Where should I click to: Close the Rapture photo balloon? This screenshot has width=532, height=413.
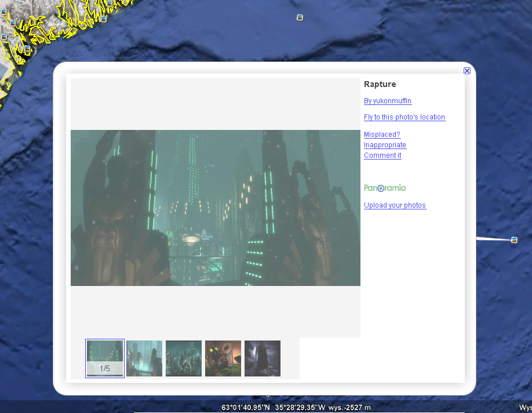pyautogui.click(x=467, y=71)
